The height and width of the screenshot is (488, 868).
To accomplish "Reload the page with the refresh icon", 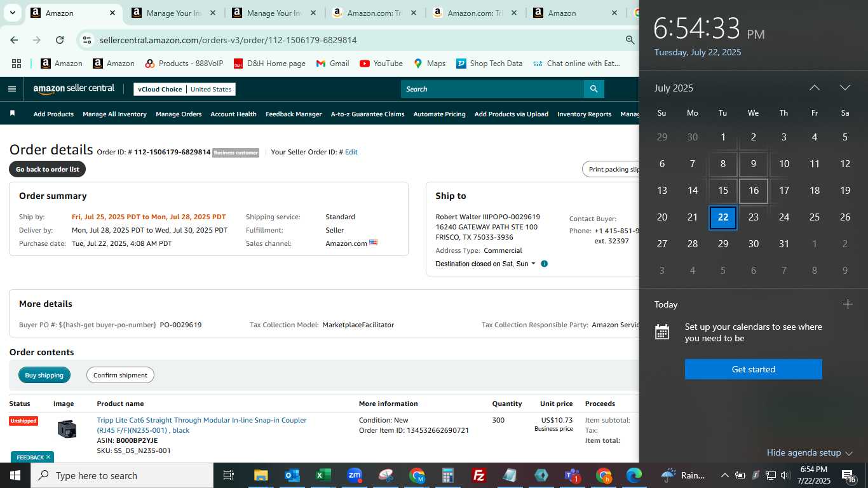I will pyautogui.click(x=60, y=40).
